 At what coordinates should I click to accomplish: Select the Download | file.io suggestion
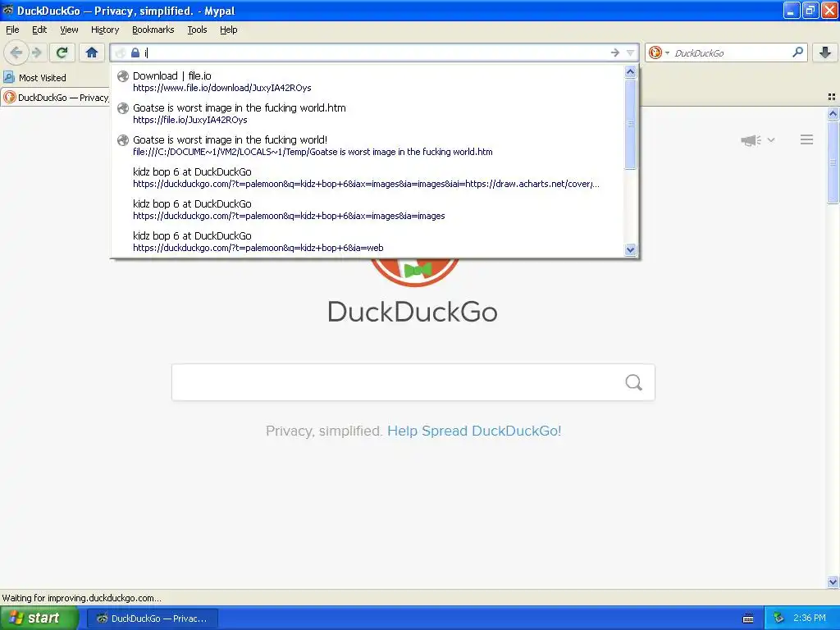point(367,81)
